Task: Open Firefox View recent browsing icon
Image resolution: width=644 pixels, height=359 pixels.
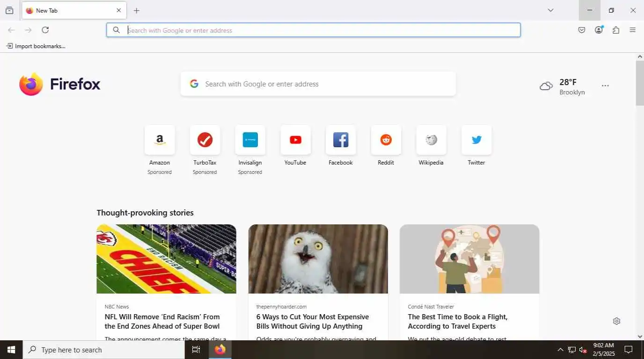Action: coord(9,10)
